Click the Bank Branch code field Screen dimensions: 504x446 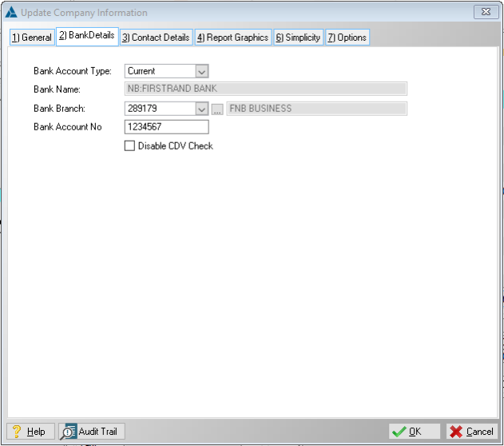(160, 109)
